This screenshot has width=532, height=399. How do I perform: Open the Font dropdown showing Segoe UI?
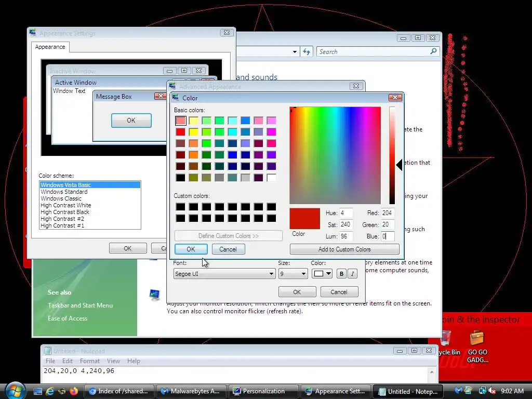click(224, 274)
